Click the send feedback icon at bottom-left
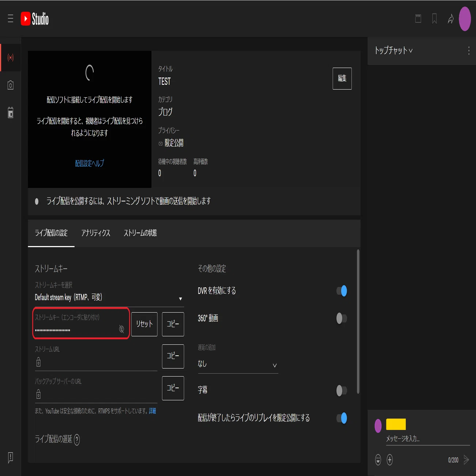476x476 pixels. coord(11,457)
